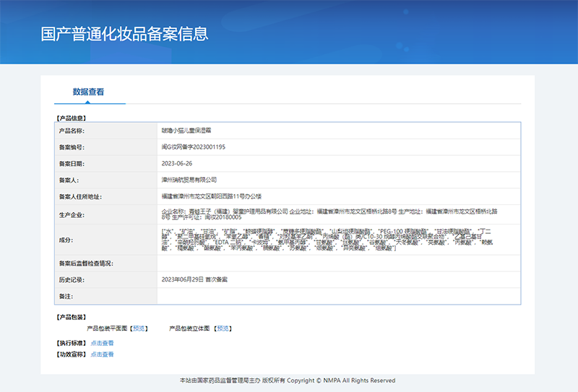Click the NMPA copyright footer text
This screenshot has height=392, width=578.
coord(288,380)
